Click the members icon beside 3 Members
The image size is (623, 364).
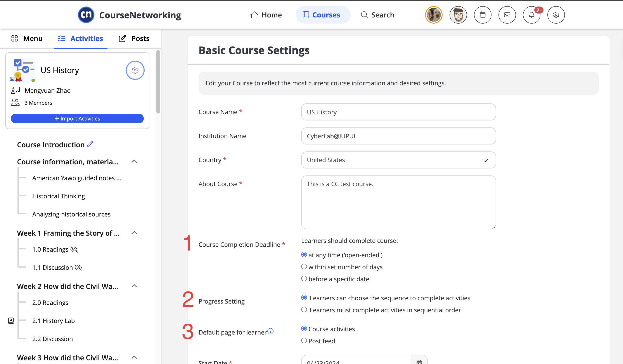coord(15,102)
